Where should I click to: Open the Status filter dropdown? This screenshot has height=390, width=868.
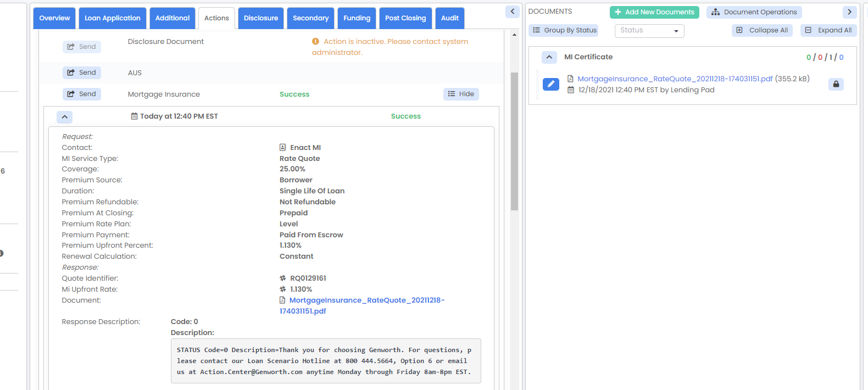click(x=649, y=31)
